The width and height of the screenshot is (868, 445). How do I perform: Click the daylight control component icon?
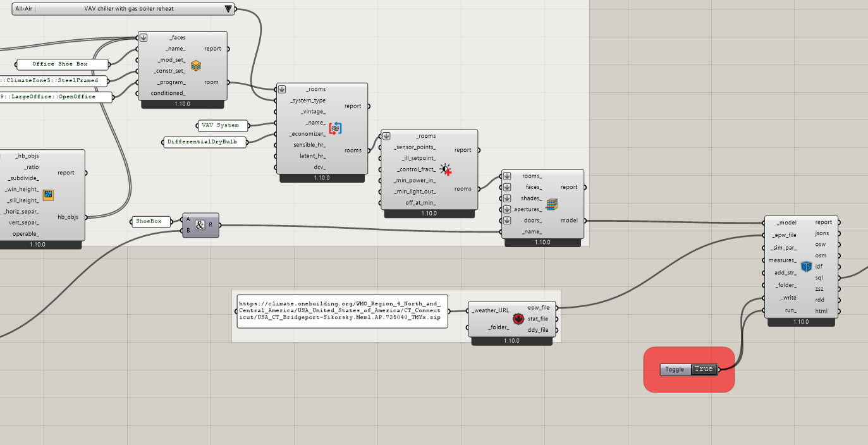pos(446,169)
